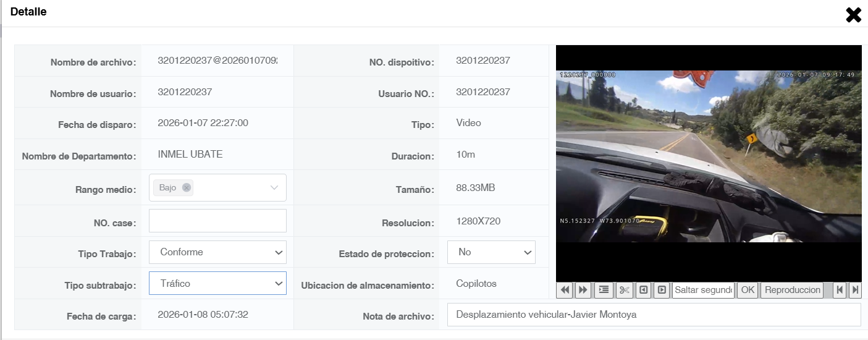Click the Nombre de usuario value
This screenshot has height=340, width=868.
(185, 91)
